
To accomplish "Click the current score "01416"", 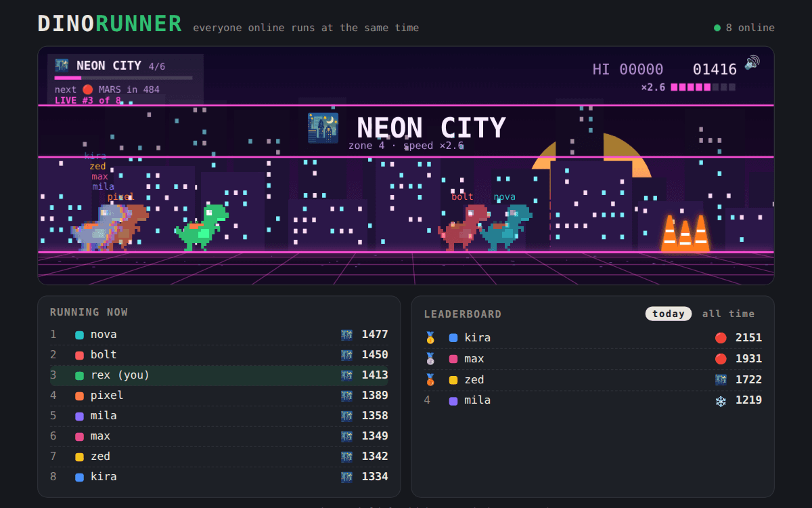I will pos(715,69).
